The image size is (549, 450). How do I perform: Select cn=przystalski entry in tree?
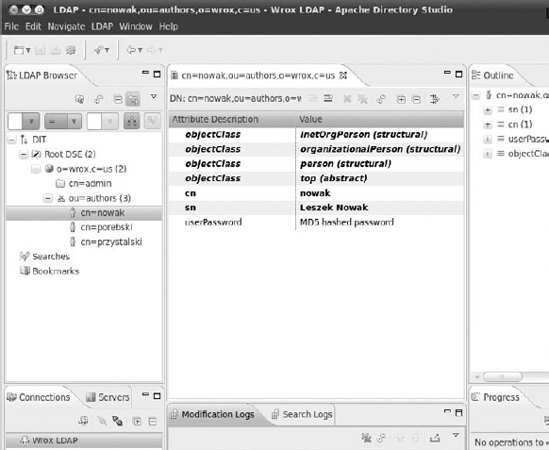pos(111,242)
